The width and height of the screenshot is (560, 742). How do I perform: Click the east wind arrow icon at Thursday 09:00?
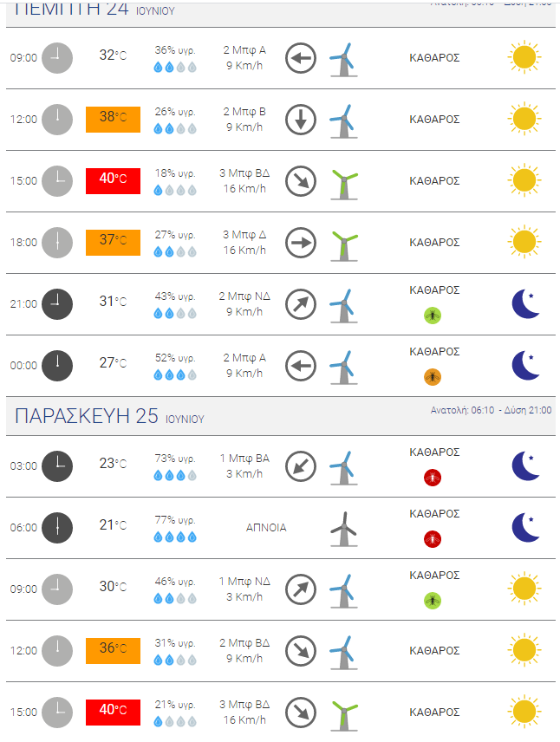301,58
